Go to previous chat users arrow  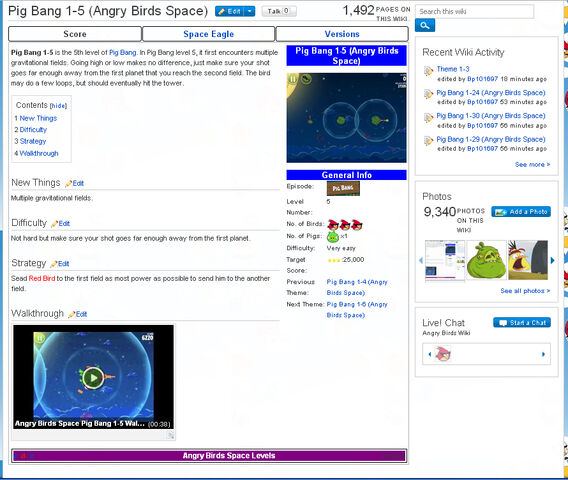pos(430,354)
